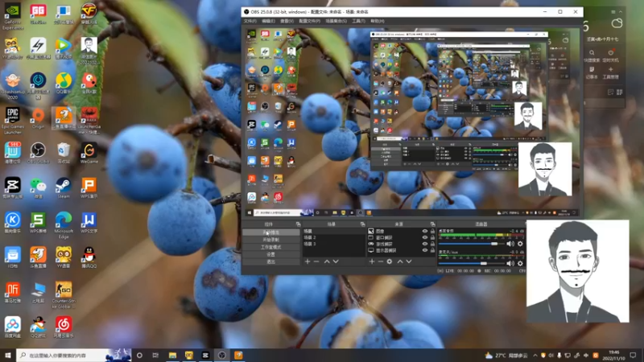Add a new source with plus icon
Screen dimensions: 644x362
(x=372, y=261)
